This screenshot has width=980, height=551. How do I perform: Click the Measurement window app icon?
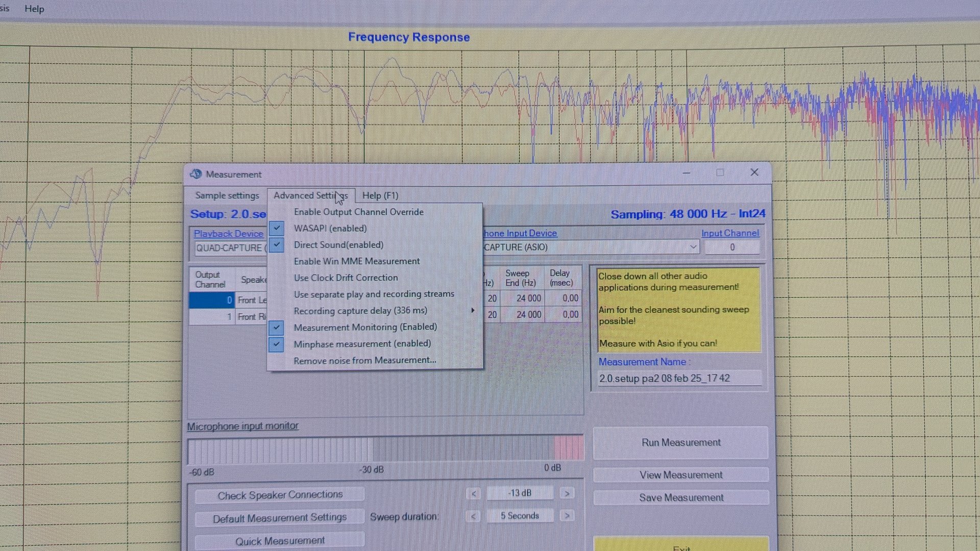[x=196, y=174]
